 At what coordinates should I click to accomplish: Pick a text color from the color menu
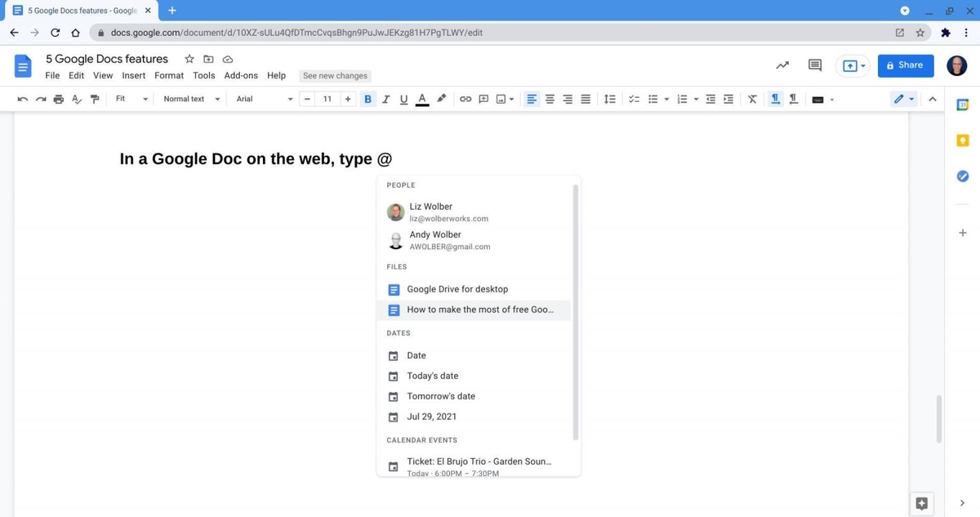(422, 99)
